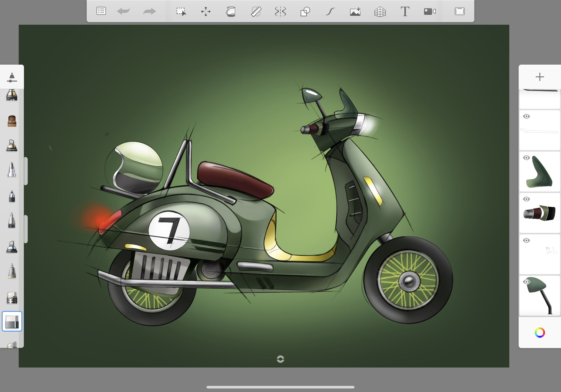Select the Undo arrow in the toolbar
Viewport: 561px width, 392px height.
point(124,11)
